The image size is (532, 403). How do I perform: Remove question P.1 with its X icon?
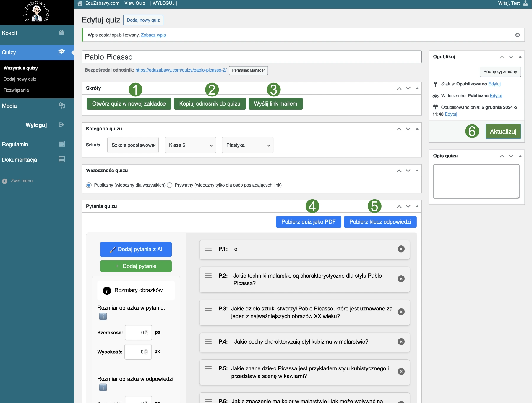coord(401,249)
